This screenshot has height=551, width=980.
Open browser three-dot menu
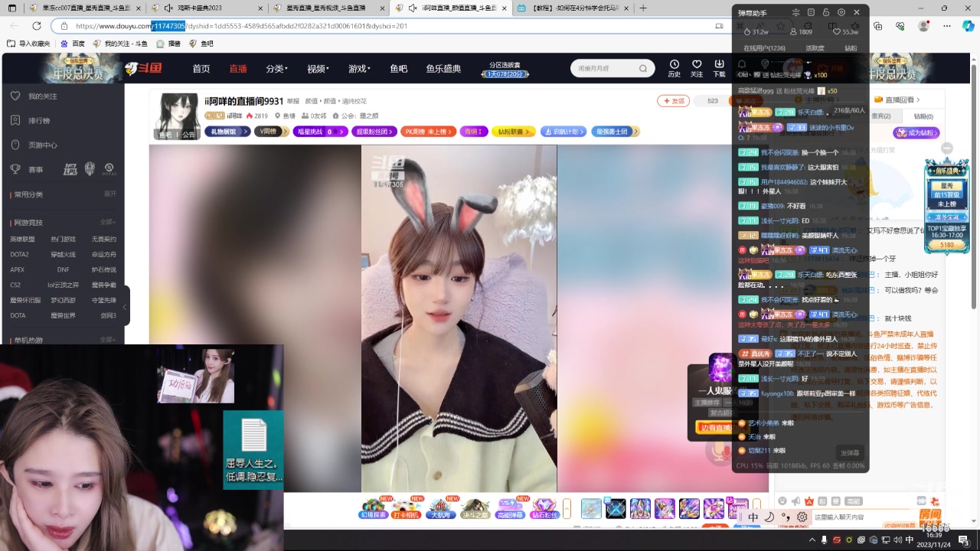coord(946,26)
